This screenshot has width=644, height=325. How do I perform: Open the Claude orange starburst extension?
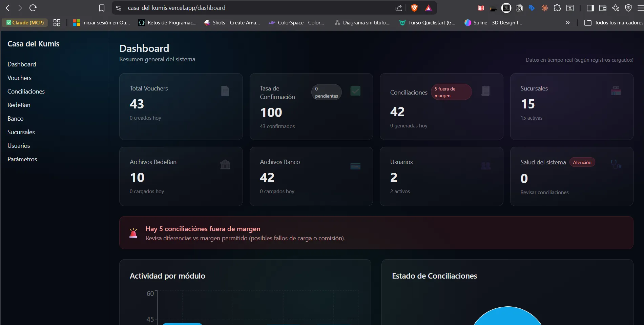pyautogui.click(x=544, y=8)
